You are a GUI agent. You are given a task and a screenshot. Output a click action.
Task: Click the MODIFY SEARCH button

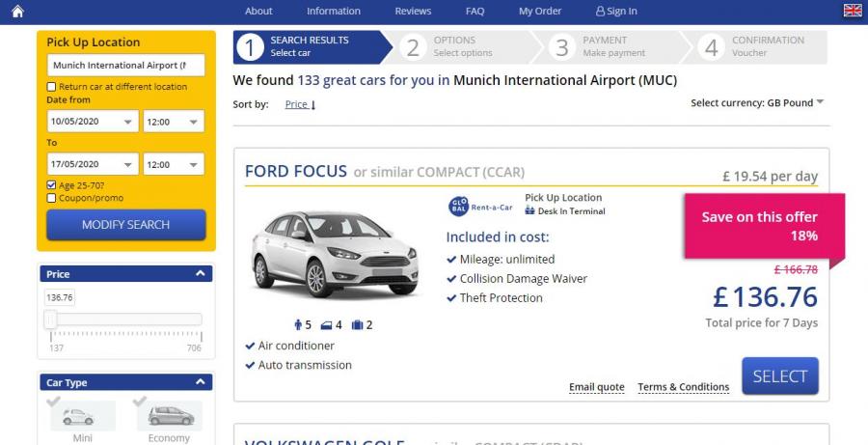[126, 225]
